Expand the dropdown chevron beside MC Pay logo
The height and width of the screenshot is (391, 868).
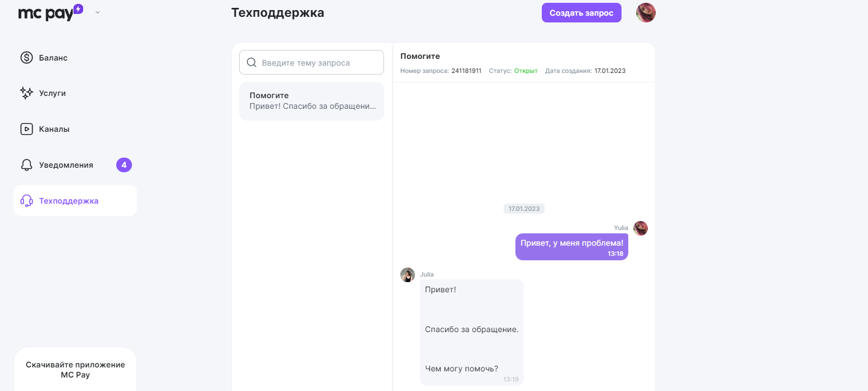[x=98, y=12]
